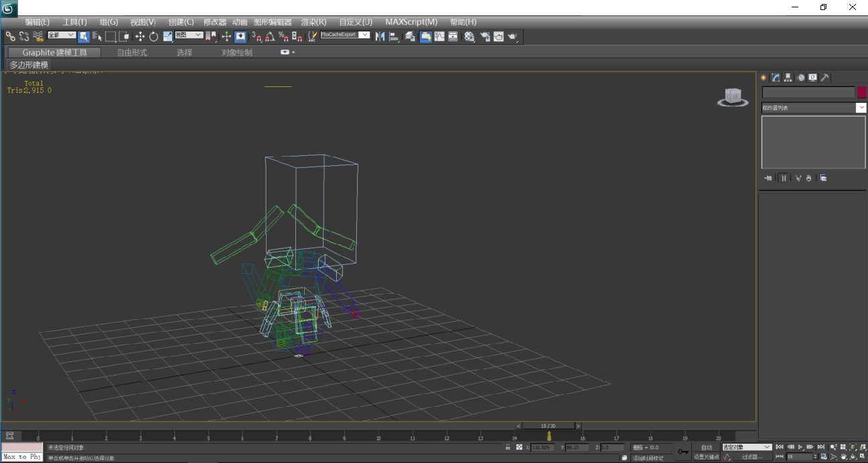
Task: Activate the Select Object tool
Action: pyautogui.click(x=84, y=36)
